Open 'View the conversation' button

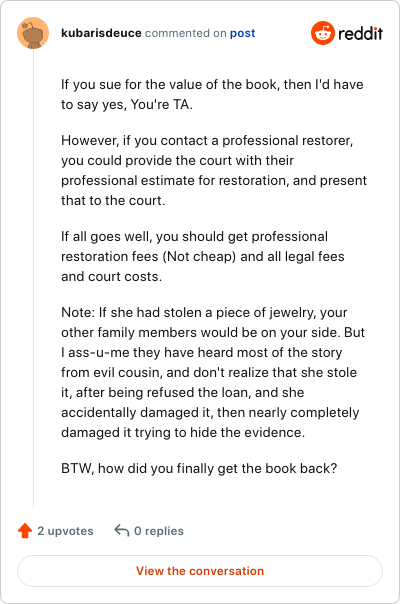[x=200, y=571]
